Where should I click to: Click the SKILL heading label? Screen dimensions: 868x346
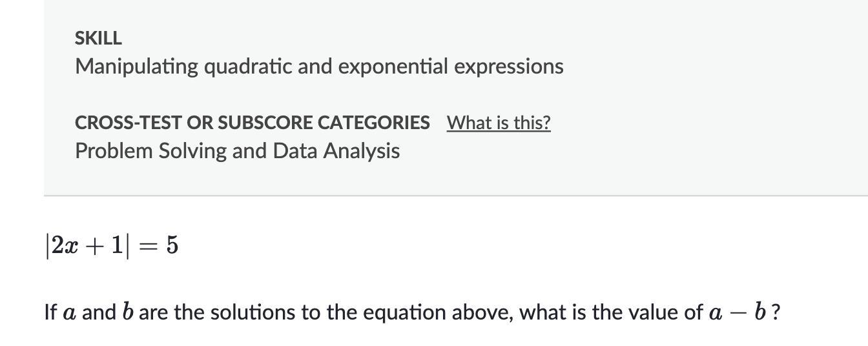[x=98, y=39]
